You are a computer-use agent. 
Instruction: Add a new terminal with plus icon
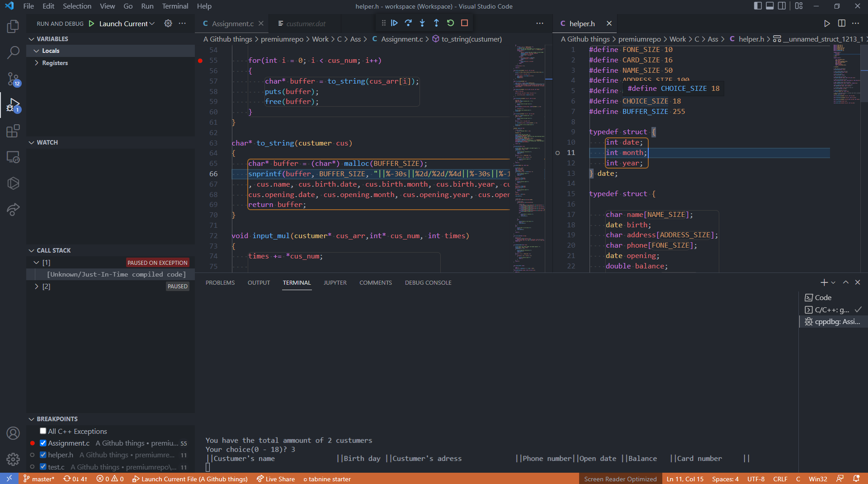(824, 282)
